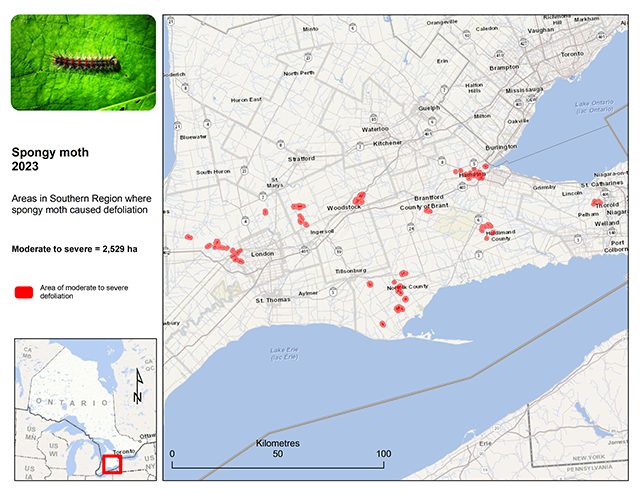Click the Grimsby label
This screenshot has width=640, height=495.
(544, 187)
